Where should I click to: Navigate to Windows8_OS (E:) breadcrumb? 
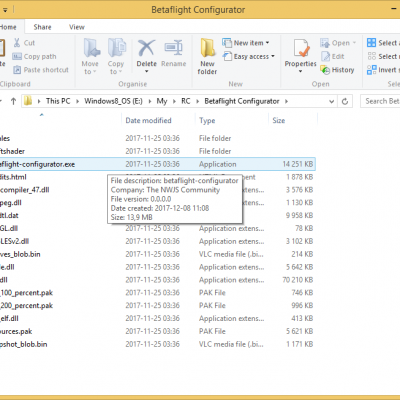(113, 101)
